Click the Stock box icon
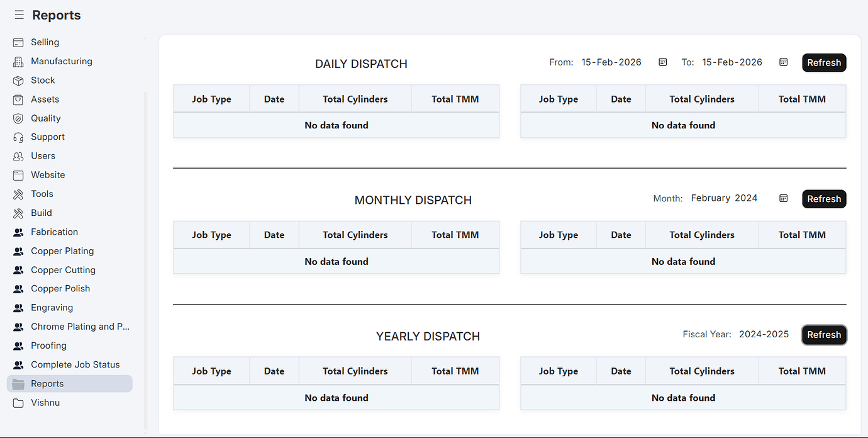This screenshot has height=438, width=868. click(x=18, y=81)
